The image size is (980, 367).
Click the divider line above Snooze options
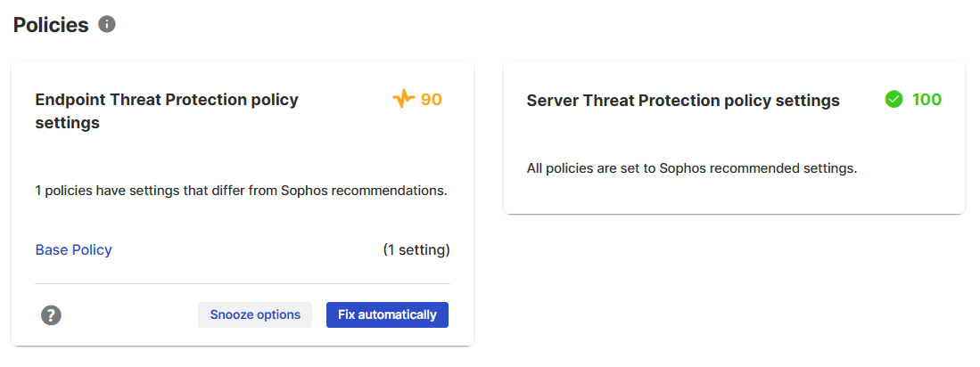click(243, 283)
